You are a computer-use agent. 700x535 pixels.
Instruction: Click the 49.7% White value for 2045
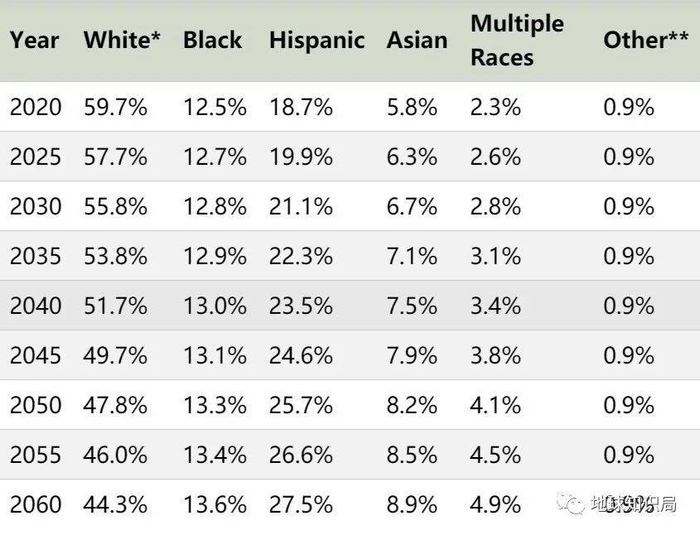point(115,355)
